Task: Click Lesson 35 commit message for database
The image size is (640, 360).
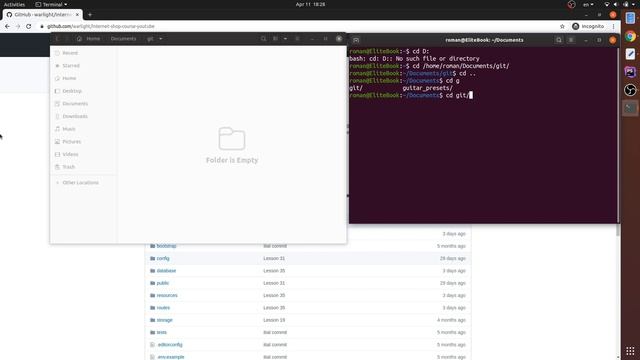Action: coord(274,271)
